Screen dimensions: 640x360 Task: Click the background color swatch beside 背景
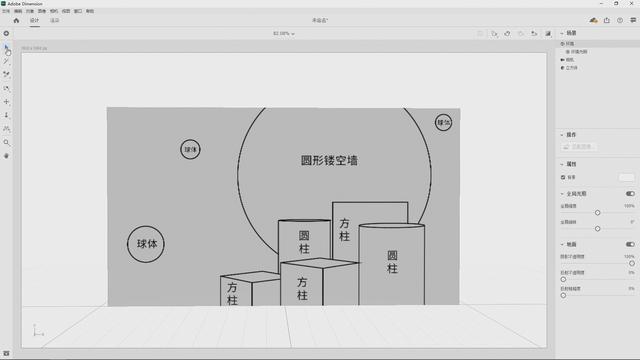627,177
